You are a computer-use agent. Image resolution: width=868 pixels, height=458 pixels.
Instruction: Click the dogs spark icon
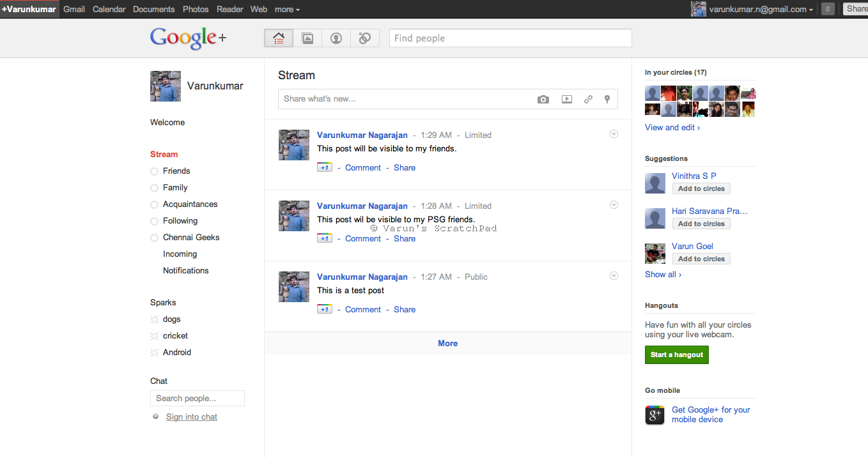pos(154,319)
